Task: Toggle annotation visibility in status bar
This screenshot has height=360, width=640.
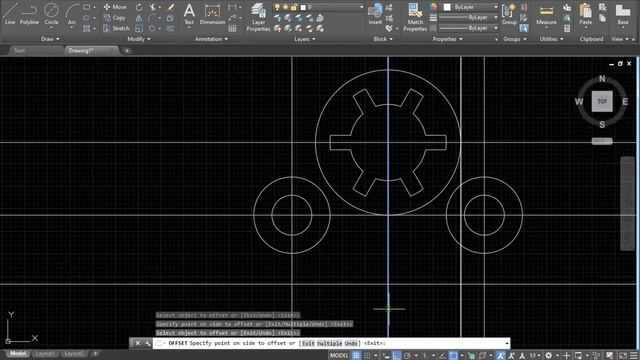Action: click(x=501, y=356)
